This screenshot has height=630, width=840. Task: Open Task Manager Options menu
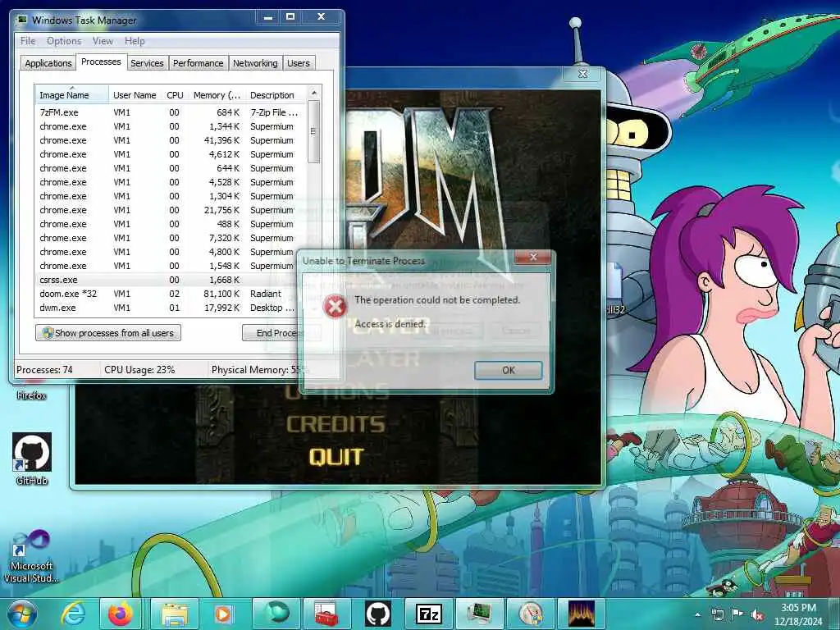(64, 41)
